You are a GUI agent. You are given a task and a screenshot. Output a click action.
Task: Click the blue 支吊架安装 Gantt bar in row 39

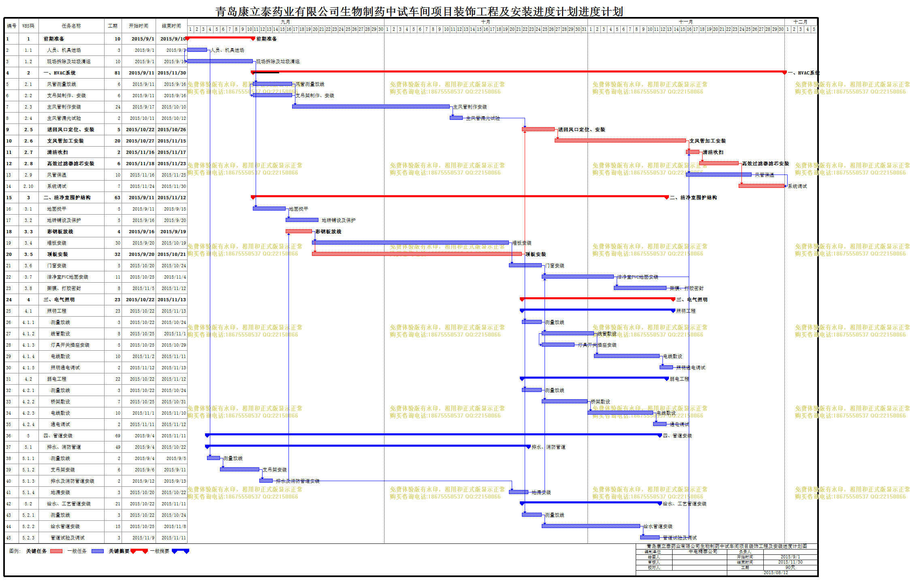(x=239, y=469)
